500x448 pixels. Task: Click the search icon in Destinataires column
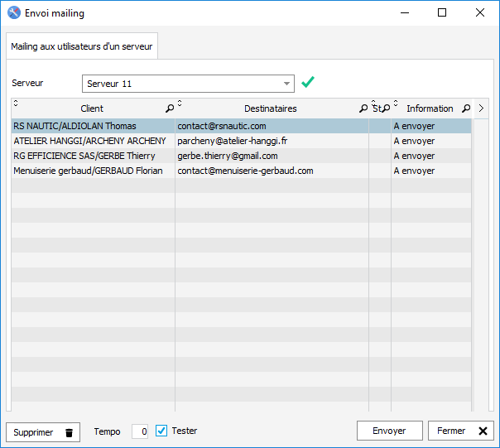(x=363, y=108)
